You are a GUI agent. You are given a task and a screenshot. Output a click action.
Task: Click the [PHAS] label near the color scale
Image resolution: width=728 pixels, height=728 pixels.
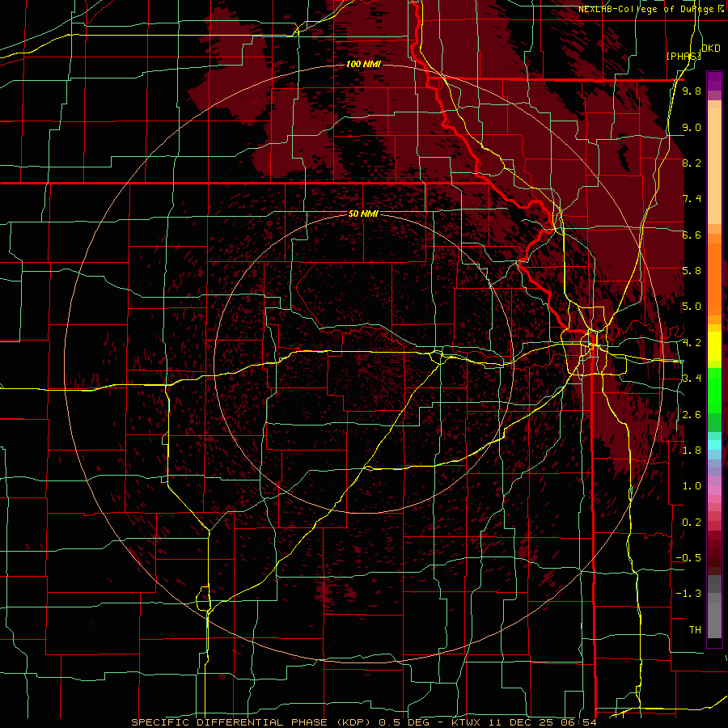coord(684,56)
